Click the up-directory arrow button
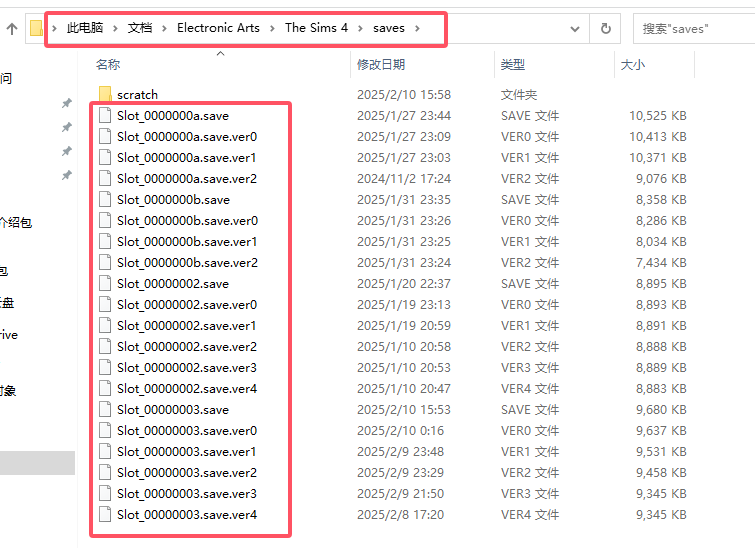This screenshot has width=755, height=548. point(12,29)
